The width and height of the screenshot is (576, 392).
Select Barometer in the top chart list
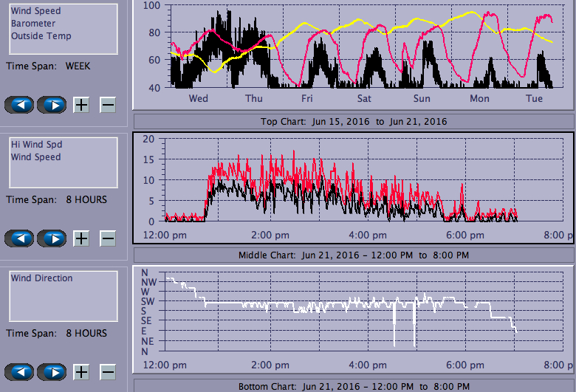tap(31, 24)
